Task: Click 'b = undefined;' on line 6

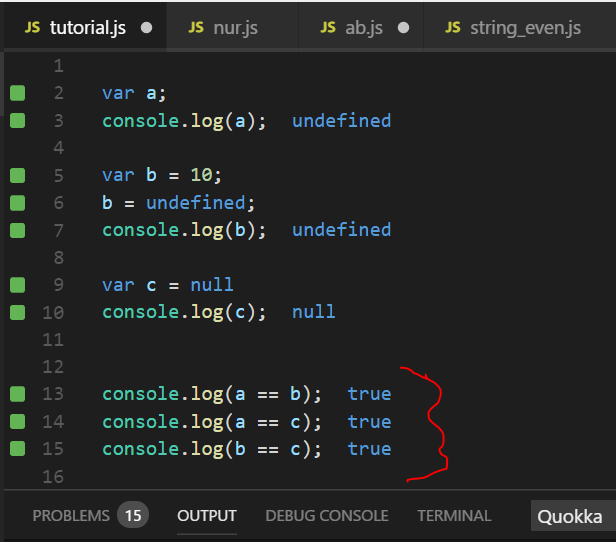Action: pos(178,203)
